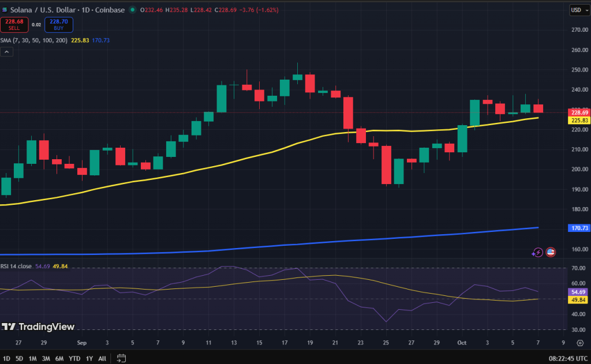Open the USD currency dropdown

pos(579,10)
